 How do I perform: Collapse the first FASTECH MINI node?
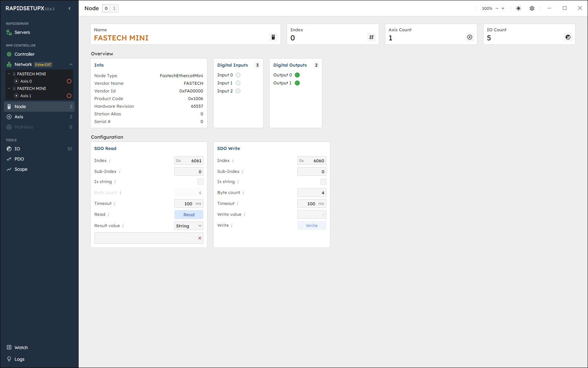point(9,74)
